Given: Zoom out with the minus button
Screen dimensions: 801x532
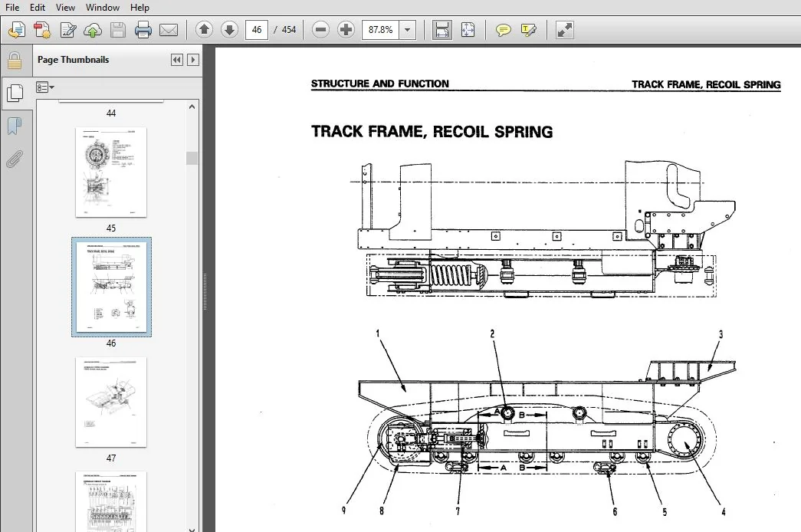Looking at the screenshot, I should click(x=321, y=30).
